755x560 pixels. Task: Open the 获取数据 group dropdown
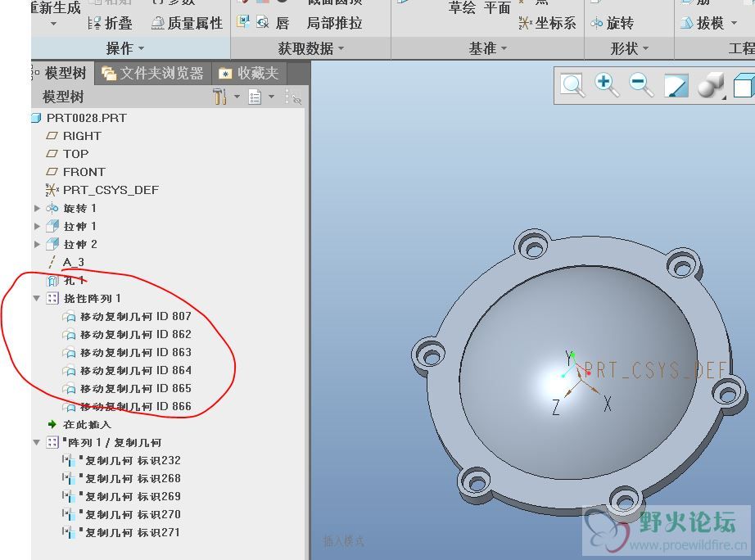[310, 49]
